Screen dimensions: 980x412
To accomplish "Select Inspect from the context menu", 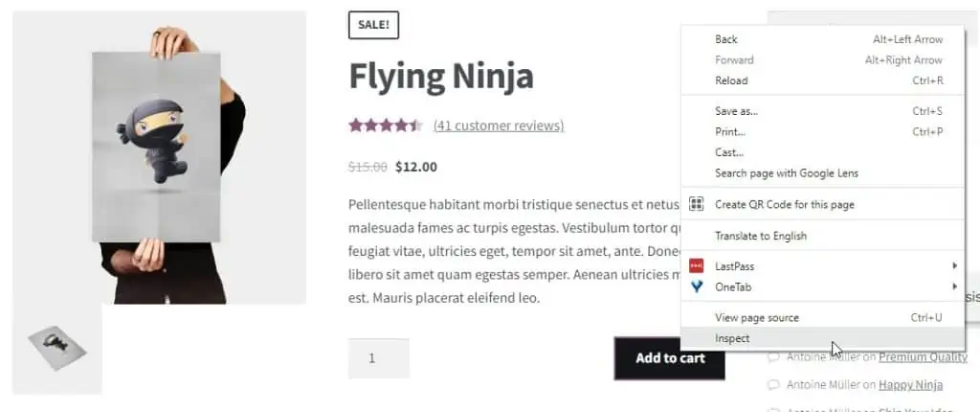I will tap(732, 338).
